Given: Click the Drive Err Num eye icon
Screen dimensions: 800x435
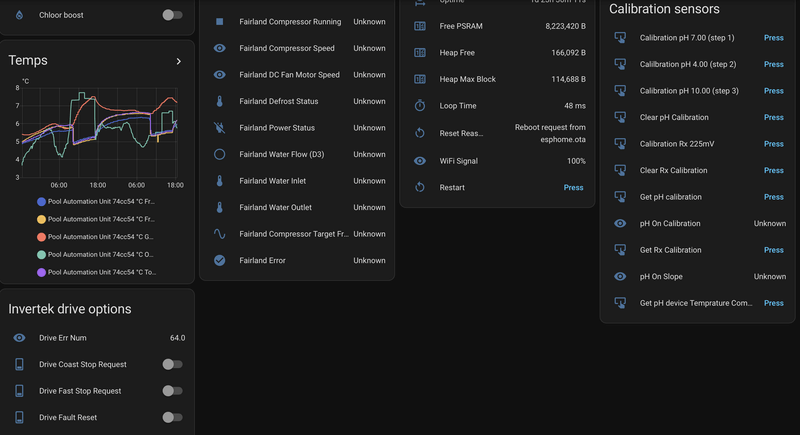Looking at the screenshot, I should (20, 338).
